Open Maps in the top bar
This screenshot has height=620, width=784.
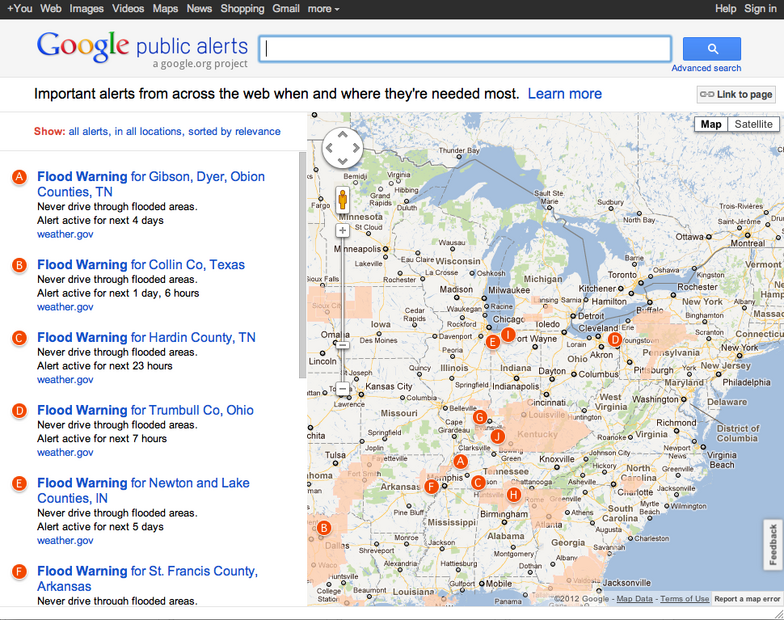click(165, 8)
